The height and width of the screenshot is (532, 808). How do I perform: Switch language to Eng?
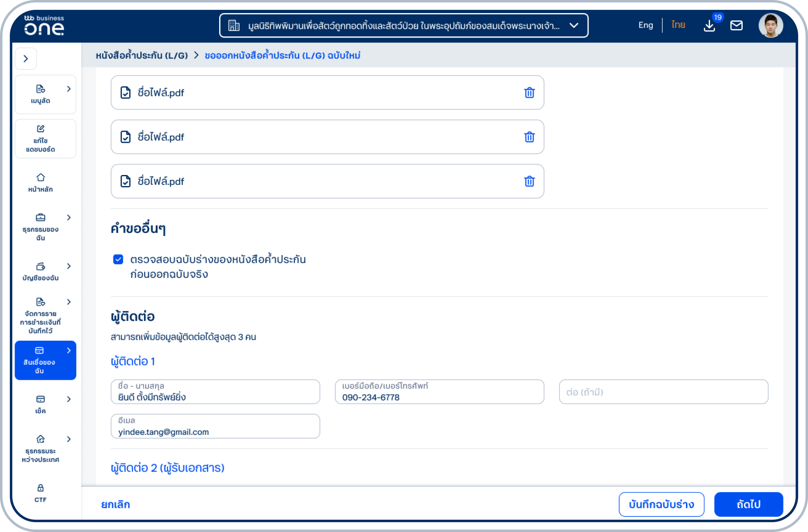[x=646, y=25]
